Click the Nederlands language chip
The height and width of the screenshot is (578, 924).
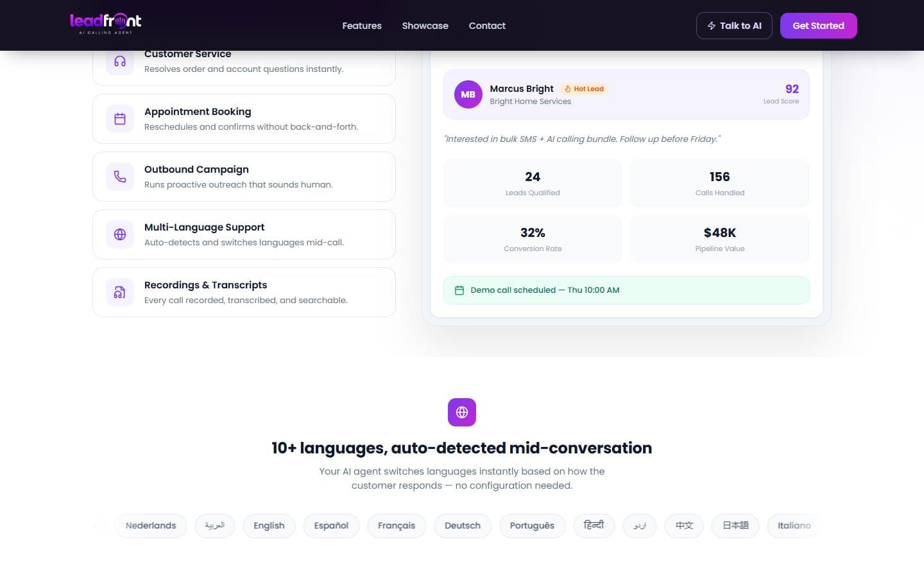click(x=151, y=525)
